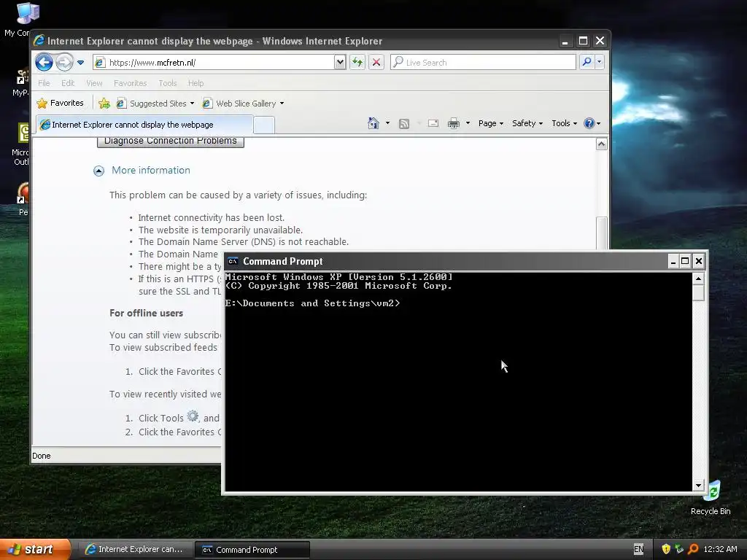Screen dimensions: 747x560
Task: Open the Favorites center star button
Action: coord(61,103)
